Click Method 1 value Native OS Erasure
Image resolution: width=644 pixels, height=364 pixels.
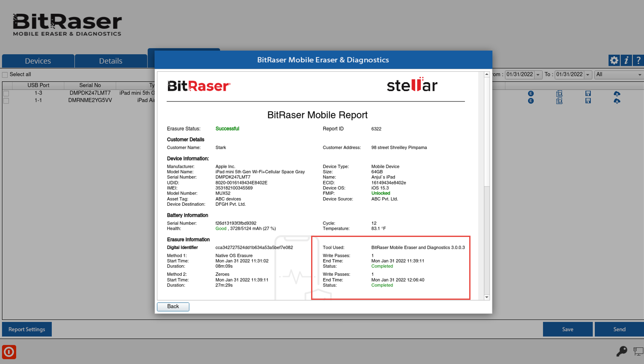click(234, 256)
